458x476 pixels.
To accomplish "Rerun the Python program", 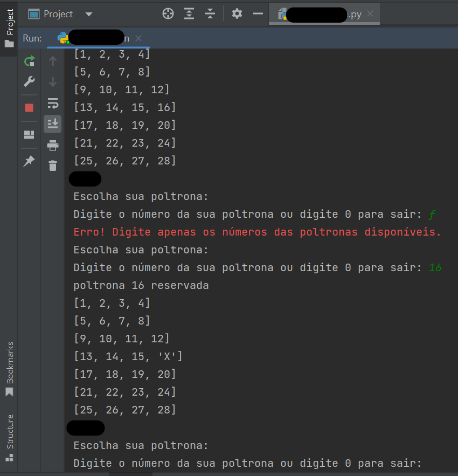I will click(29, 61).
